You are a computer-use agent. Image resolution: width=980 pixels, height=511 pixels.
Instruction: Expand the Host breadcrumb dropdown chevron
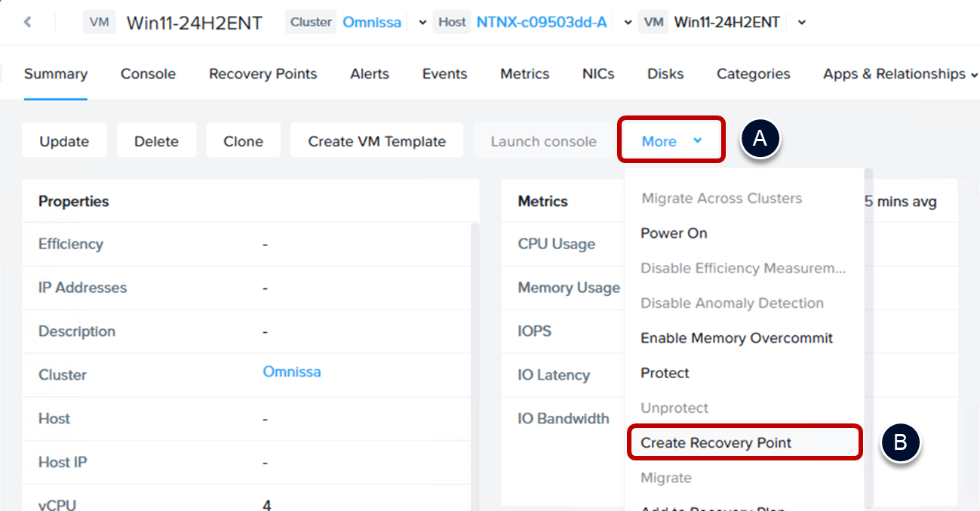coord(628,23)
